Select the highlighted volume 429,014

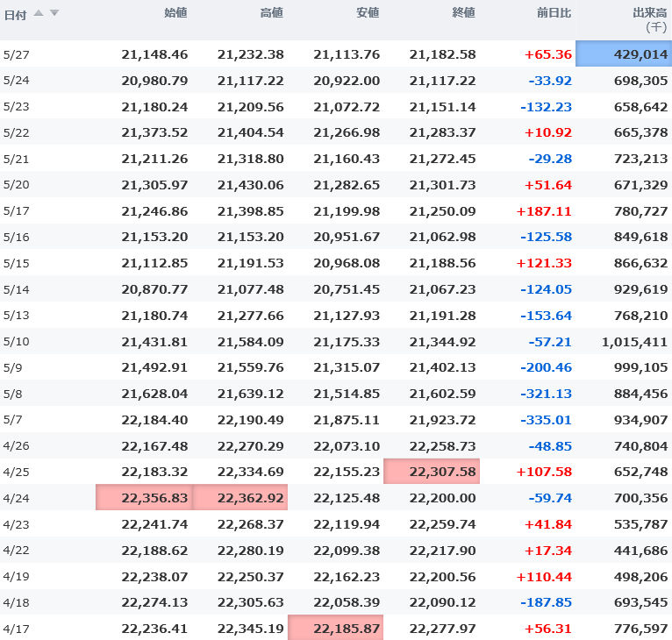click(624, 54)
